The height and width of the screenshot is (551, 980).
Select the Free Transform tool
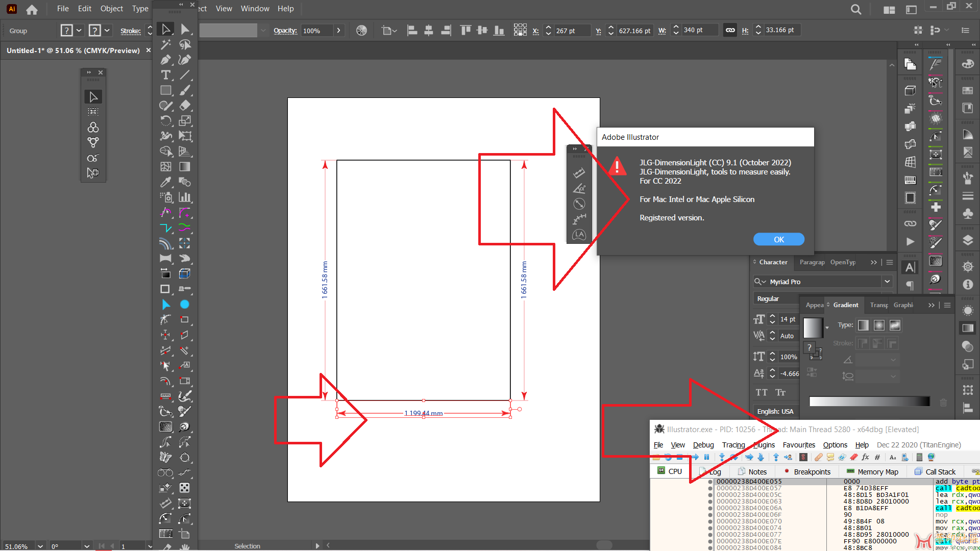185,136
